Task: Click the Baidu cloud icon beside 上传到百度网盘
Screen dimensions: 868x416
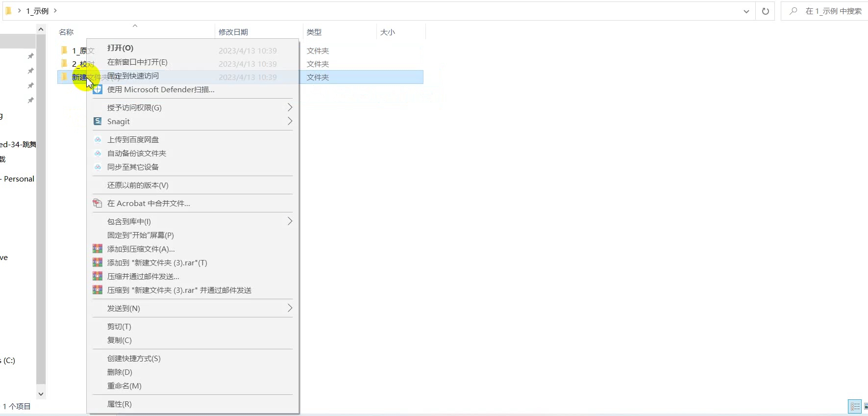Action: click(x=98, y=140)
